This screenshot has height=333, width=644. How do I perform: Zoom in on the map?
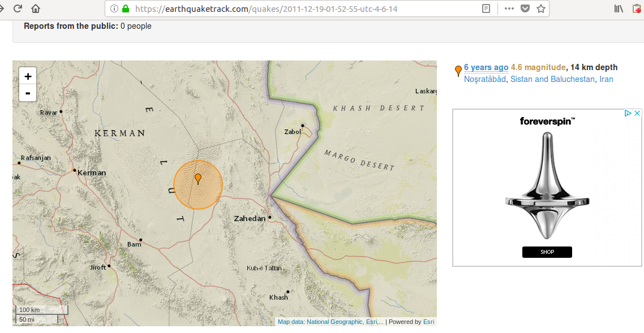(x=28, y=76)
